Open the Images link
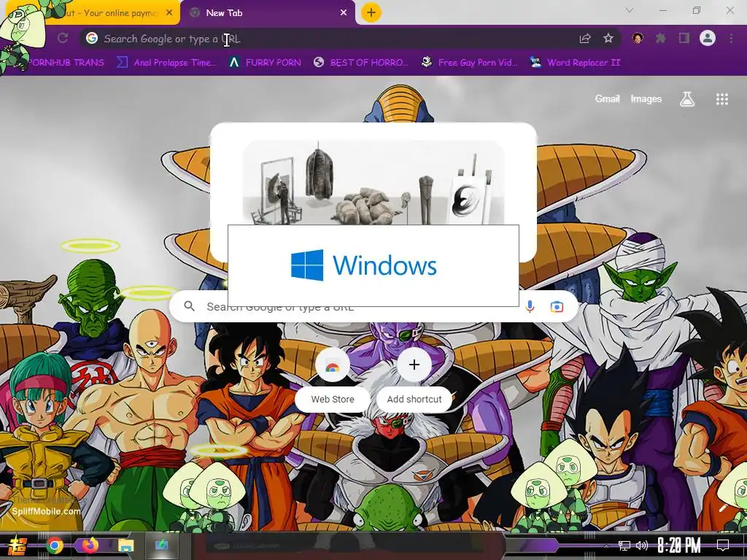 (646, 98)
